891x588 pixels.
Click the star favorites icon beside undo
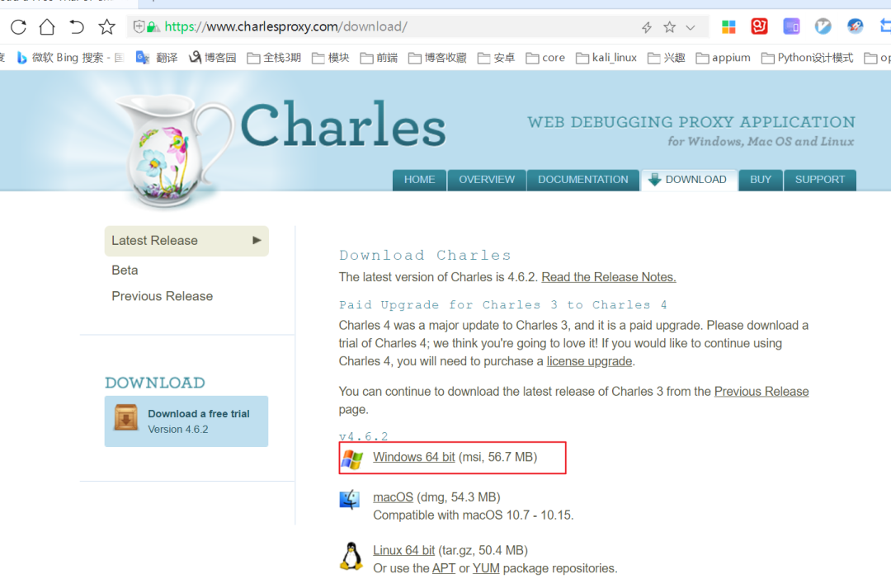[x=106, y=26]
